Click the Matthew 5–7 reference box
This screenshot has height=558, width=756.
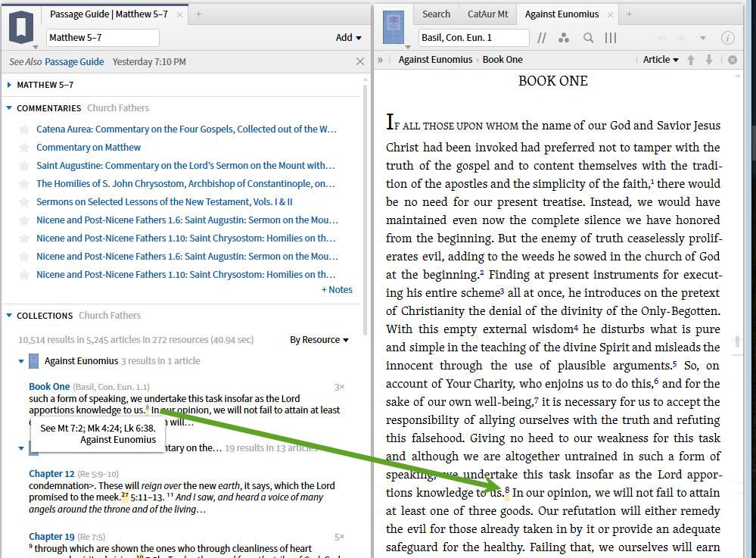[103, 38]
